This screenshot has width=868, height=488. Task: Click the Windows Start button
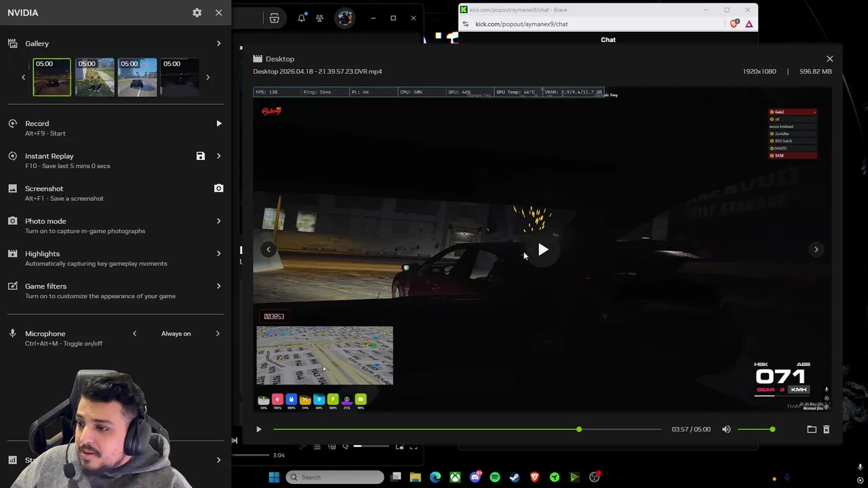point(274,477)
